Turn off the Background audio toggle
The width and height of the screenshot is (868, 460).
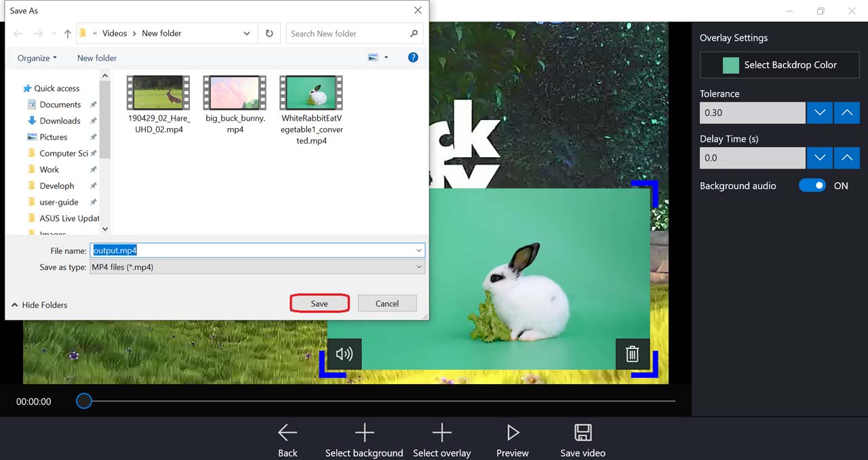[812, 186]
